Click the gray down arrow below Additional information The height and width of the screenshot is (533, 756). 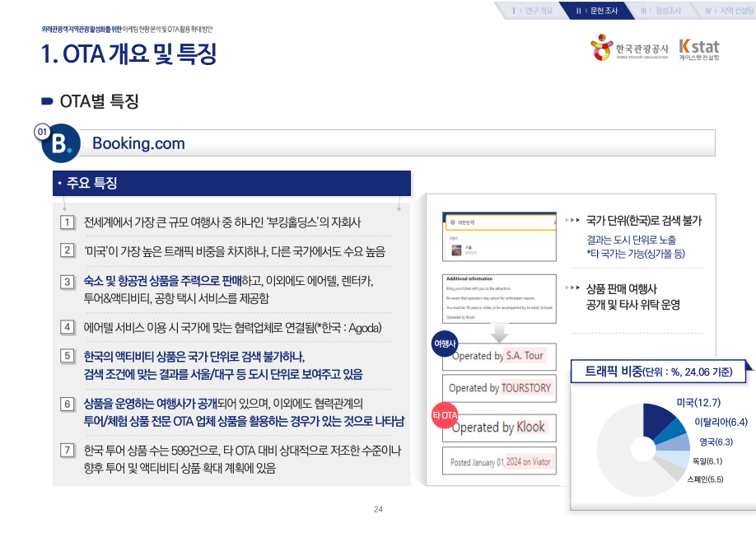pyautogui.click(x=500, y=333)
